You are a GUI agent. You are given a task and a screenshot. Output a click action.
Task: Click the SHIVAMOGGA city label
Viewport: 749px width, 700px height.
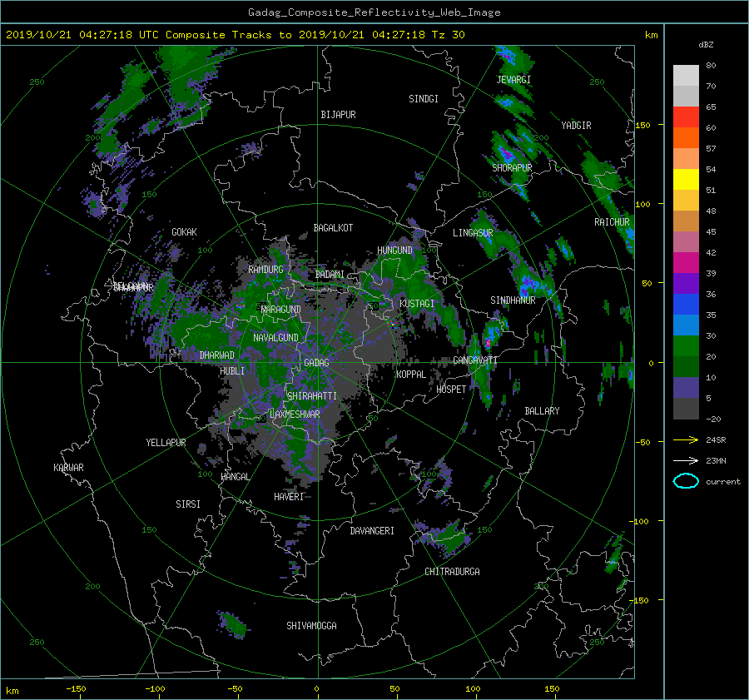click(x=311, y=626)
